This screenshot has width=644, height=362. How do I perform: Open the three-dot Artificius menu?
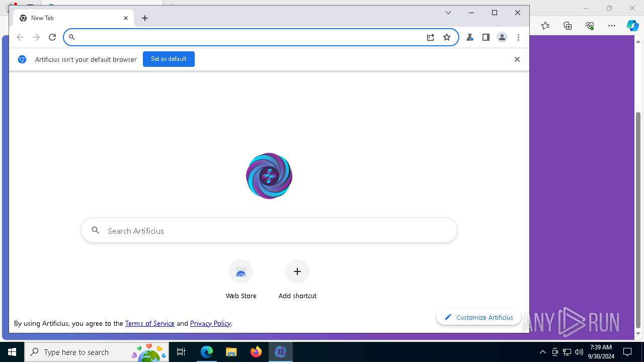pos(518,37)
